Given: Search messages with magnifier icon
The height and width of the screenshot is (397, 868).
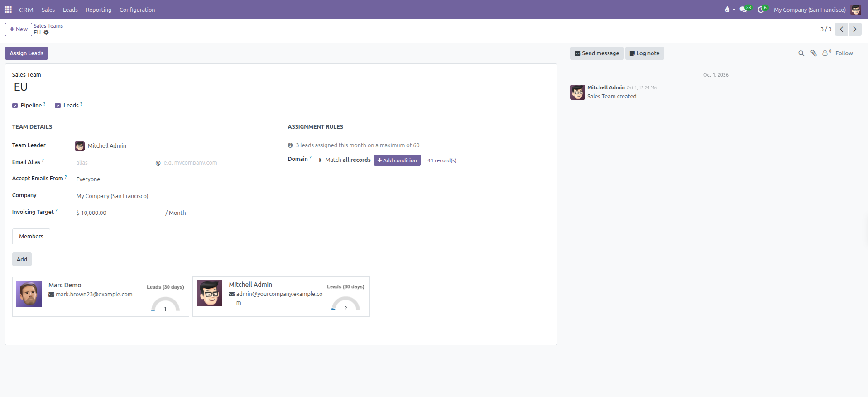Looking at the screenshot, I should [801, 53].
